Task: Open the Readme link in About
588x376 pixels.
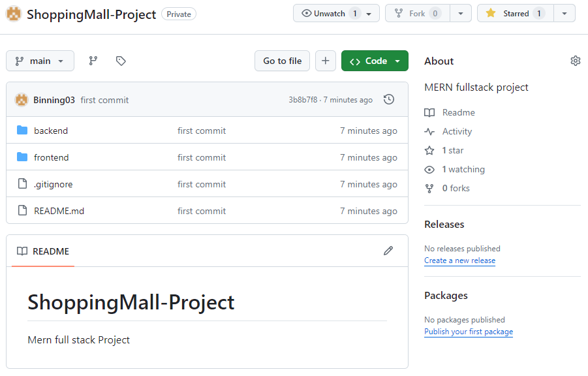Action: (x=458, y=112)
